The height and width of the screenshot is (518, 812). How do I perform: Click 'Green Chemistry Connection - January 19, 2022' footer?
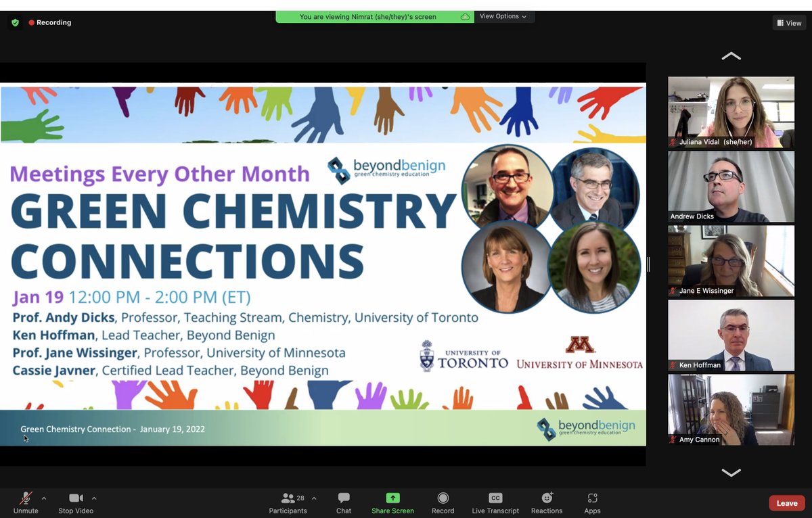point(112,429)
